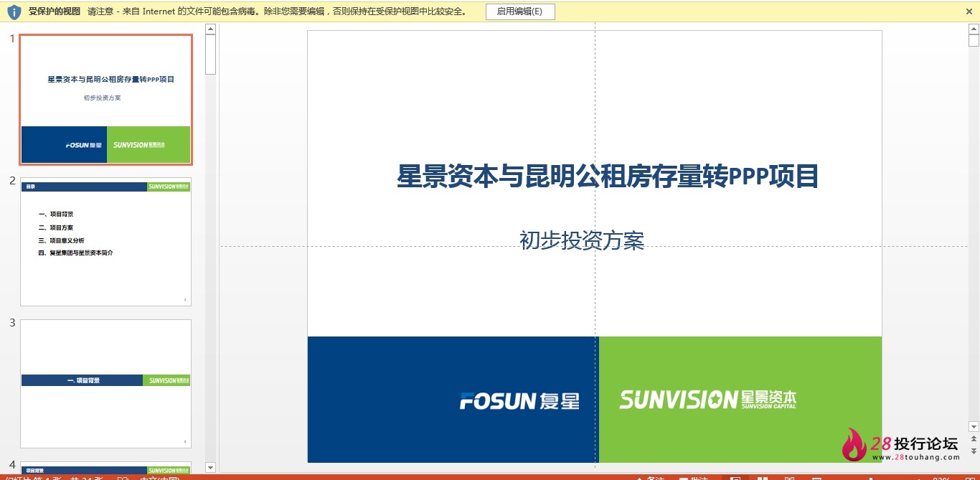Click the Protected View shield icon
Viewport: 980px width, 480px height.
coord(14,11)
